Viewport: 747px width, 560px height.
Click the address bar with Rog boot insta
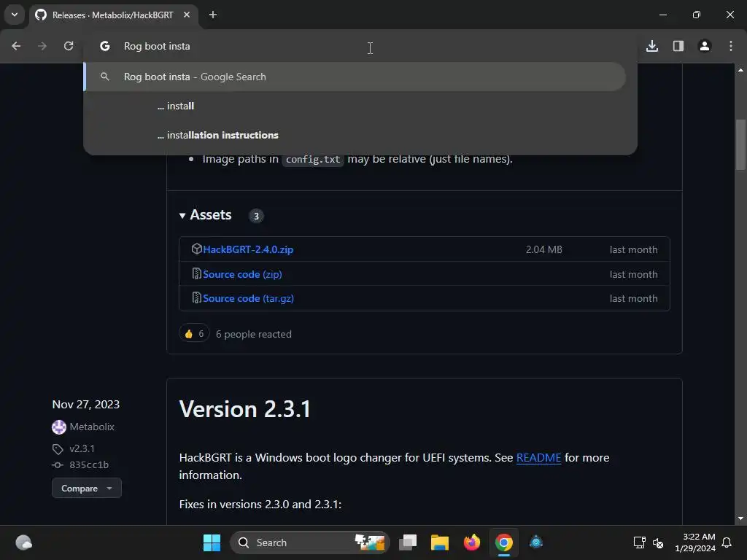[x=360, y=46]
